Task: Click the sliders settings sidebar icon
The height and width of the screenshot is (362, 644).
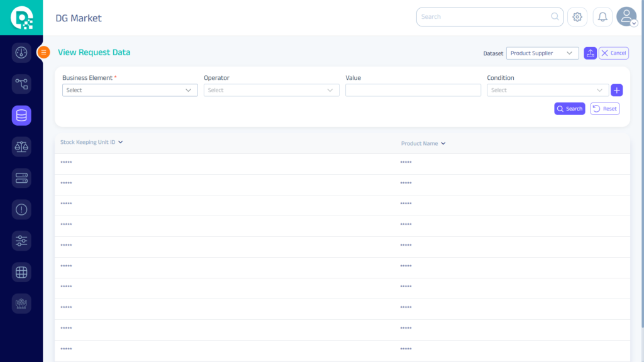Action: pos(21,241)
